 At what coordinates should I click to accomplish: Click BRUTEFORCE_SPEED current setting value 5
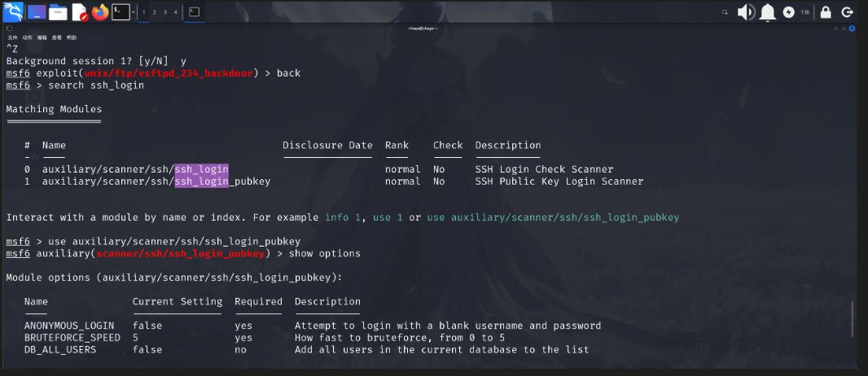point(136,338)
